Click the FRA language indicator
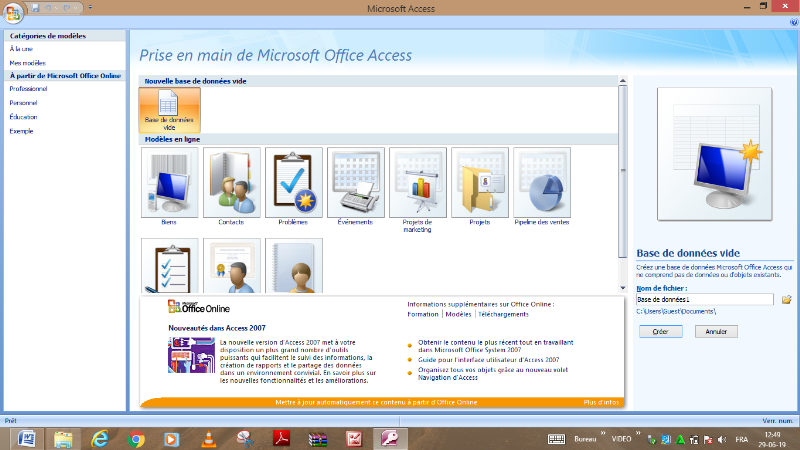Image resolution: width=800 pixels, height=450 pixels. tap(741, 439)
